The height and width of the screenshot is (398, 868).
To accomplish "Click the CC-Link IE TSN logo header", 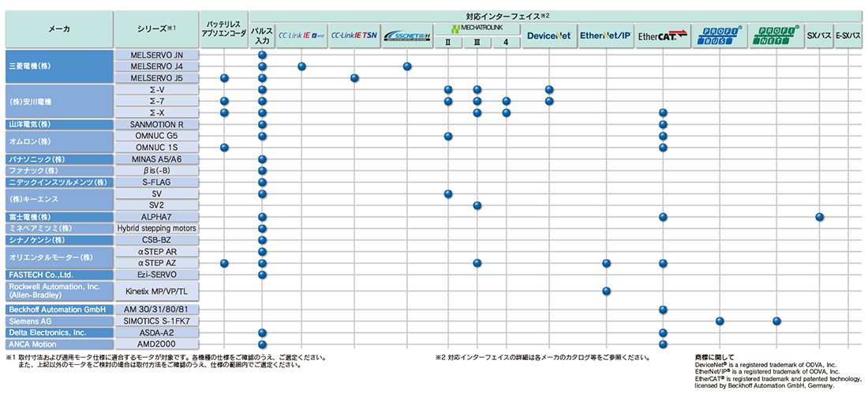I will 354,36.
